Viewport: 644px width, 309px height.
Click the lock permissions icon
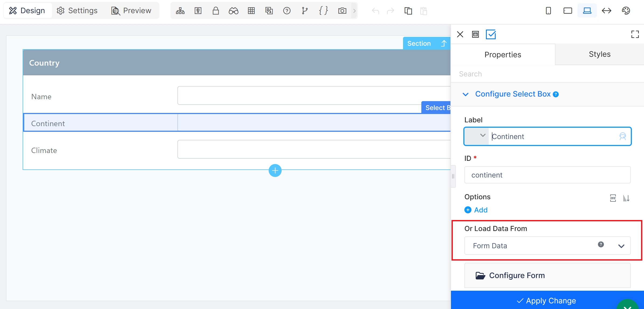pyautogui.click(x=216, y=11)
